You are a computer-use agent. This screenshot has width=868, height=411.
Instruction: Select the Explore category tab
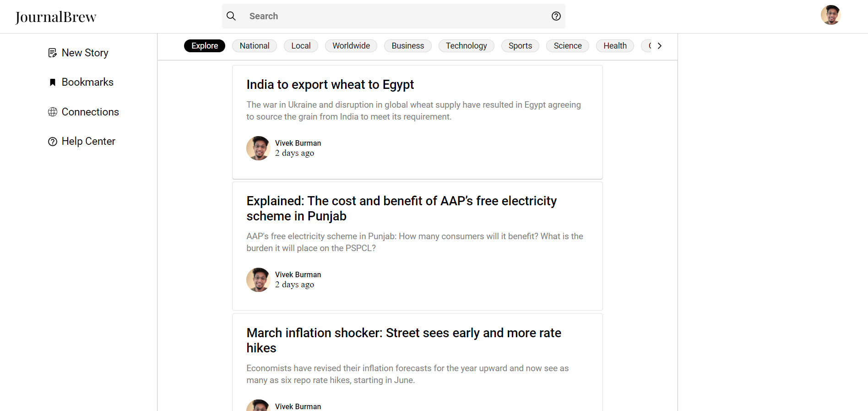click(x=205, y=46)
